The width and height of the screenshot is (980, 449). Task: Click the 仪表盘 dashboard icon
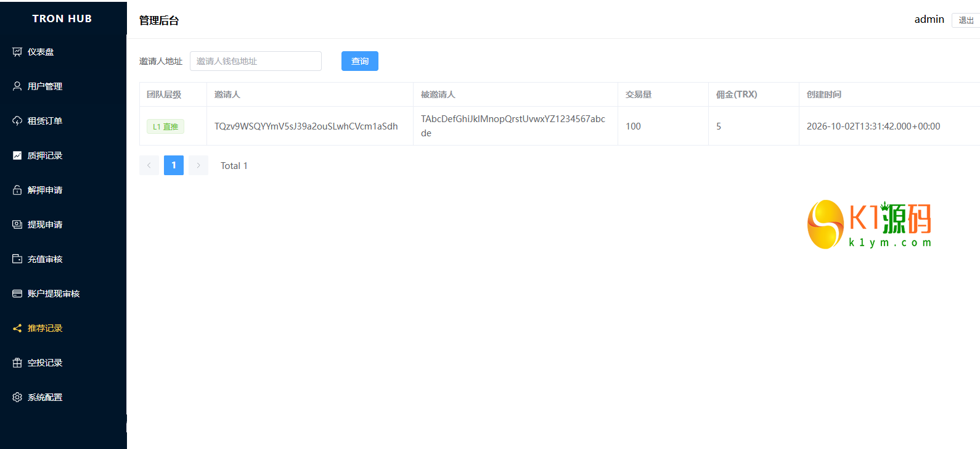click(x=17, y=52)
